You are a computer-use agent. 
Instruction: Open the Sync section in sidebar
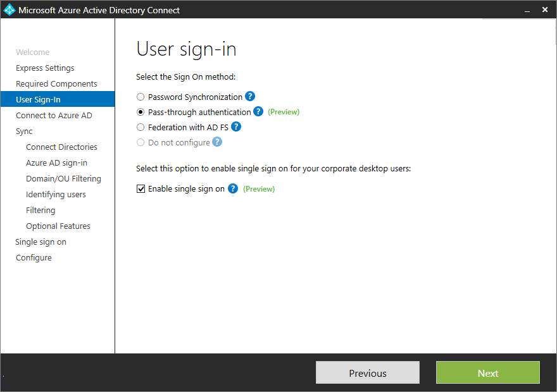coord(24,132)
